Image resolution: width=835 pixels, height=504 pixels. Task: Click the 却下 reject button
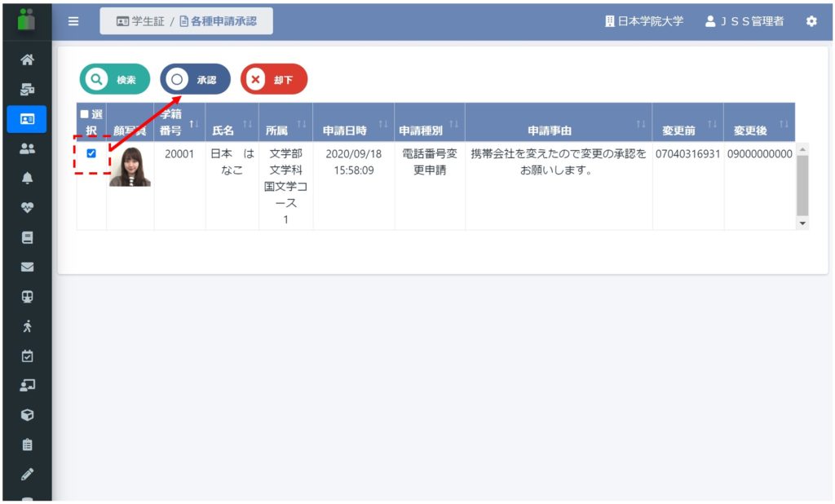point(274,79)
